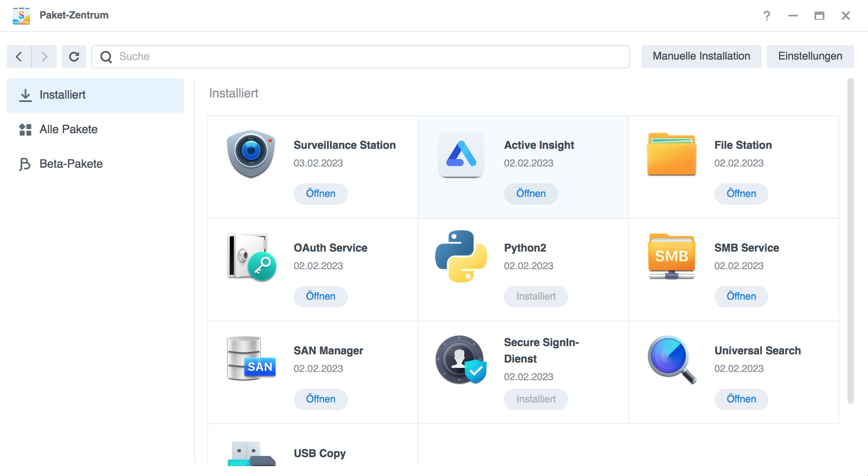Click the SAN Manager database icon
868x476 pixels.
pyautogui.click(x=251, y=358)
